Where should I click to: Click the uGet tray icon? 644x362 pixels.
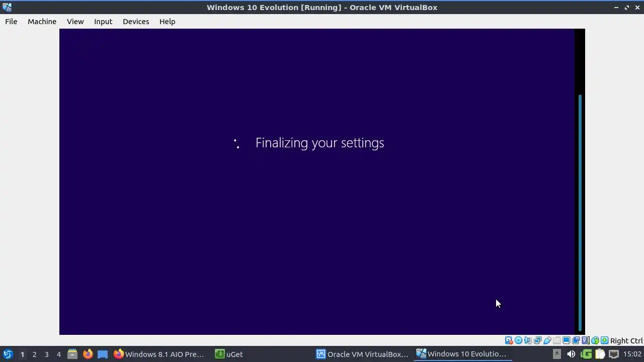[586, 354]
